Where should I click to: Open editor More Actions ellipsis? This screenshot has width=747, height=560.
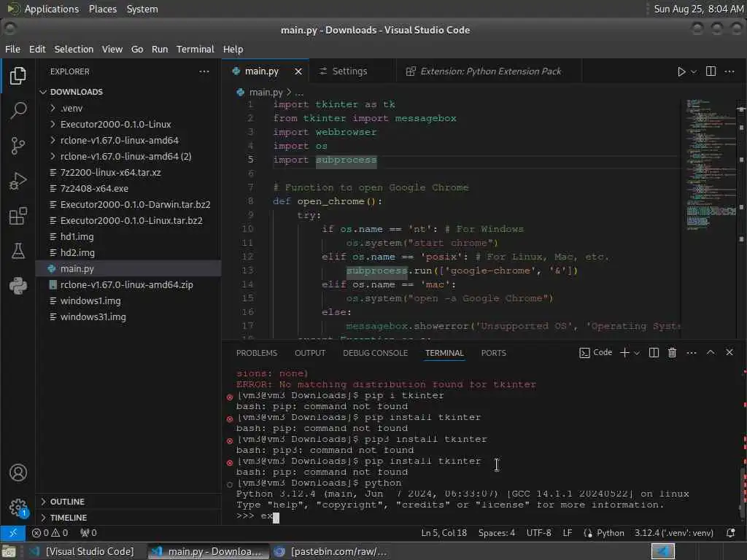(729, 71)
